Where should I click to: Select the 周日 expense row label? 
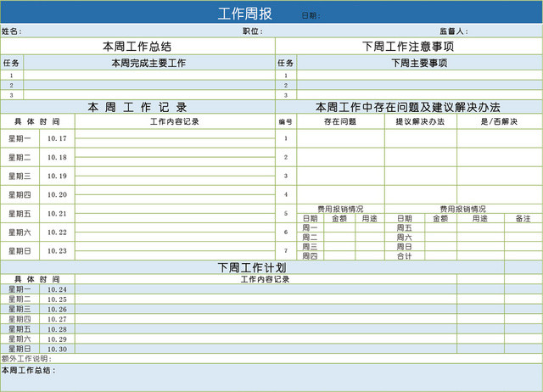(404, 247)
